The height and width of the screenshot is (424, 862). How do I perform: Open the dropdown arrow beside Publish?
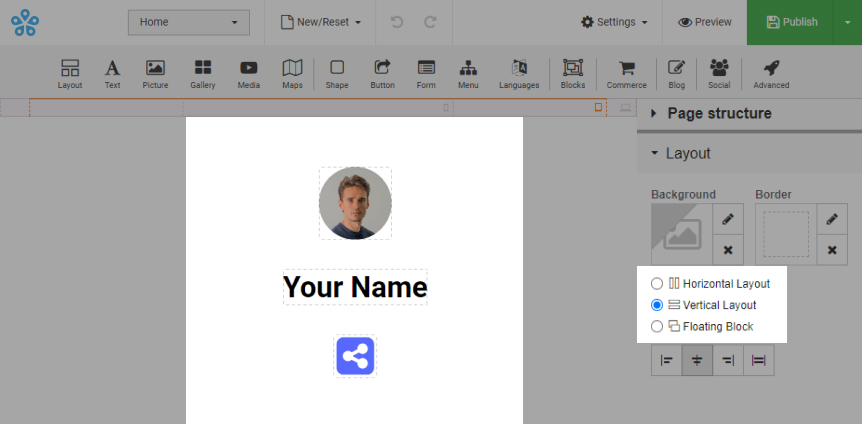tap(846, 22)
